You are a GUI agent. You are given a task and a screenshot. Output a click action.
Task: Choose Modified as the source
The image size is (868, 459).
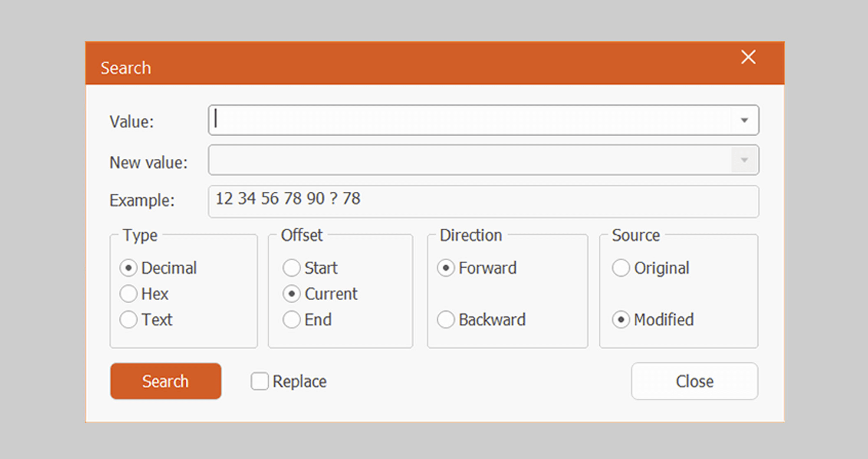[621, 320]
